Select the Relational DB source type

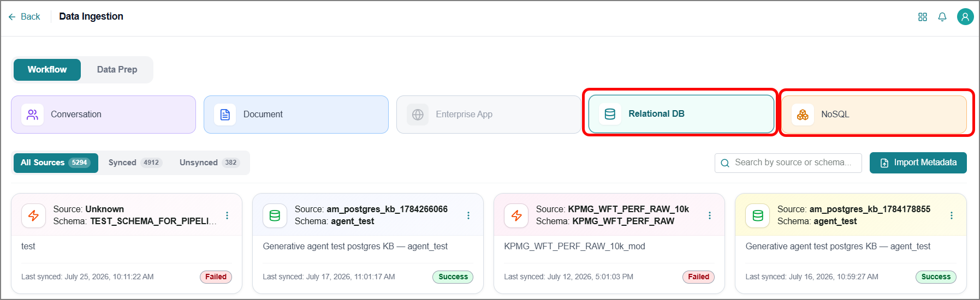[x=681, y=114]
